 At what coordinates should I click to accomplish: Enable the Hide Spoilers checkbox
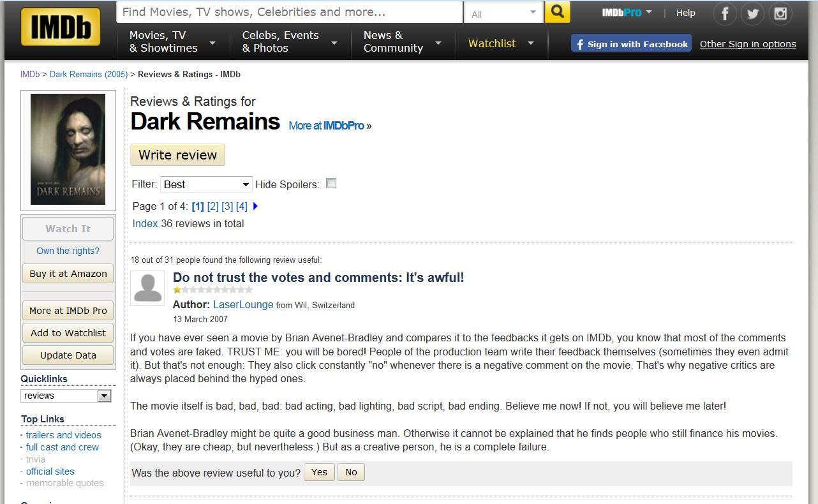coord(331,184)
